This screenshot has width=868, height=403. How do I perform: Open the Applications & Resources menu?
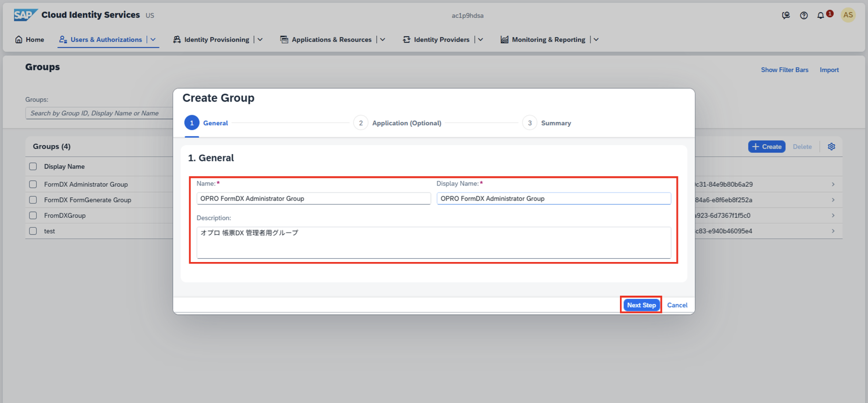(331, 39)
